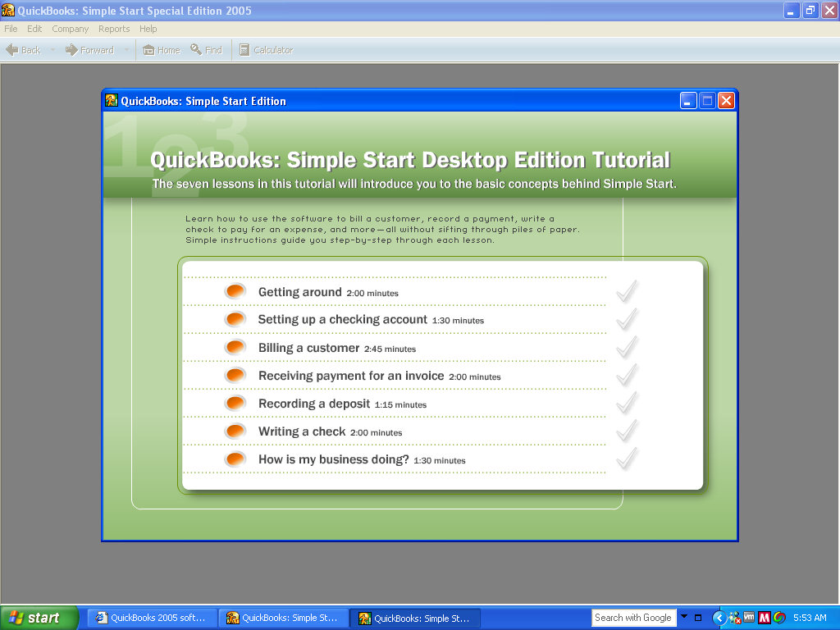Expand the Forward button history dropdown arrow

(x=126, y=50)
